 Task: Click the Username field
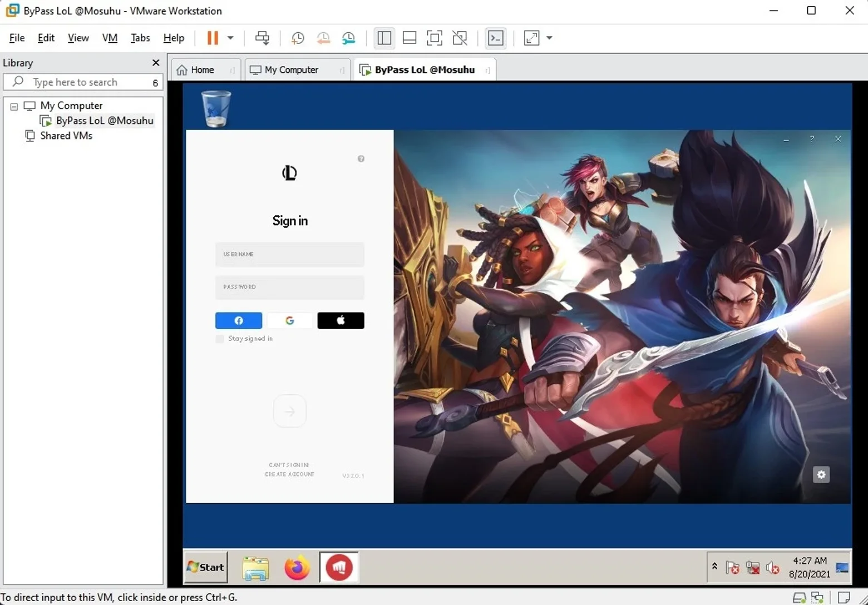point(290,255)
